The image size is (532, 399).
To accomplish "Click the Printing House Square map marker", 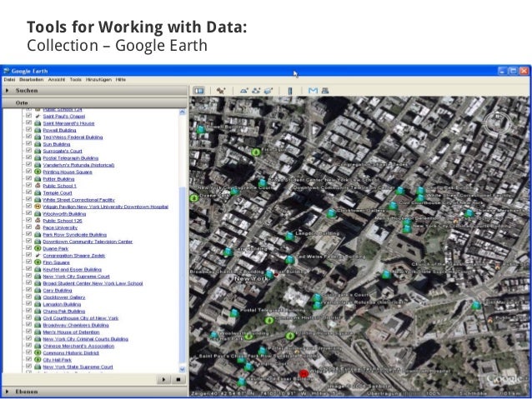I will (x=289, y=336).
